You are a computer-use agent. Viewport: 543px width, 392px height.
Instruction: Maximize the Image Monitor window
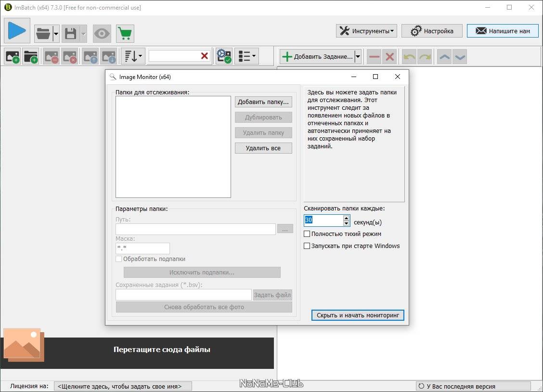[375, 77]
